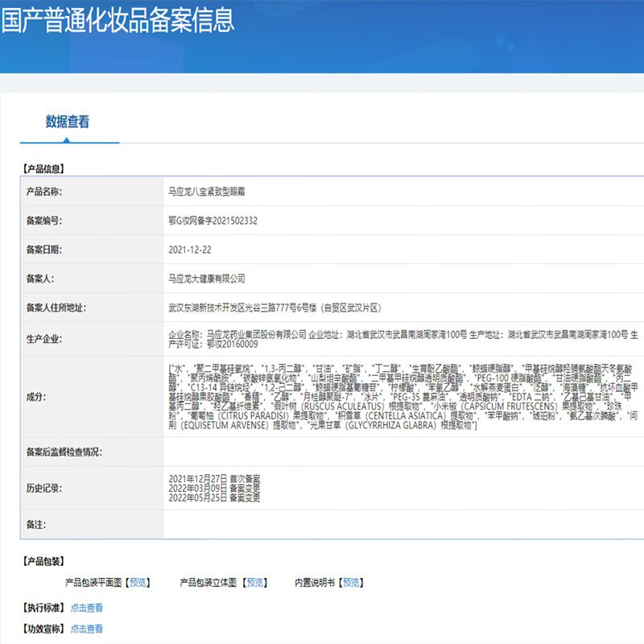Preview the 产品包装立体图 image
Viewport: 644px width, 644px height.
tap(254, 582)
